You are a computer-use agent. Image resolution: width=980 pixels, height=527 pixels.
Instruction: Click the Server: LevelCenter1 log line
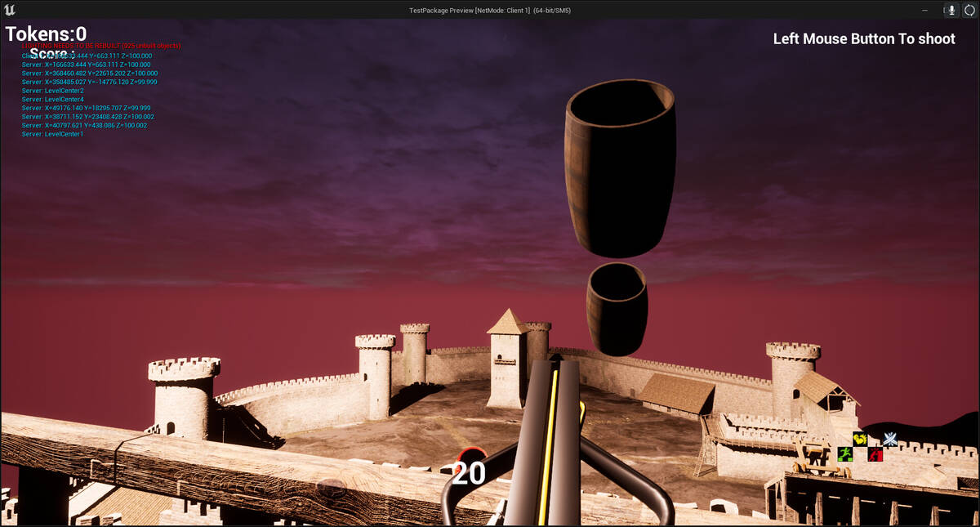(x=53, y=134)
